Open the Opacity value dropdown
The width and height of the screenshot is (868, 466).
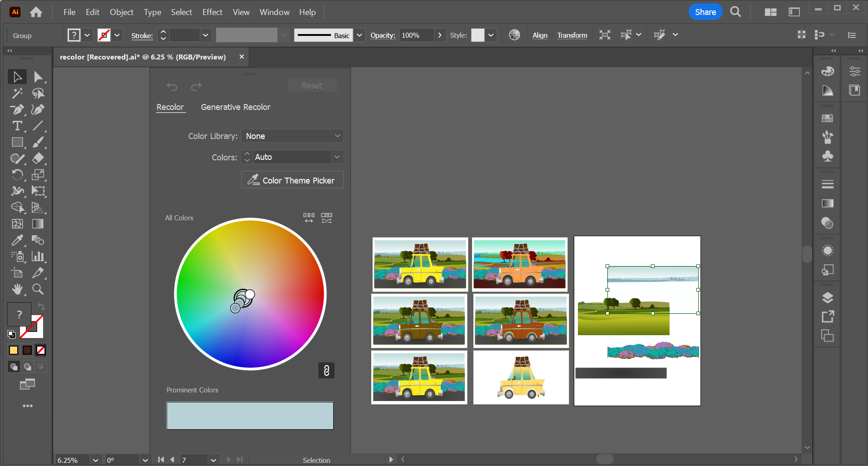click(439, 35)
